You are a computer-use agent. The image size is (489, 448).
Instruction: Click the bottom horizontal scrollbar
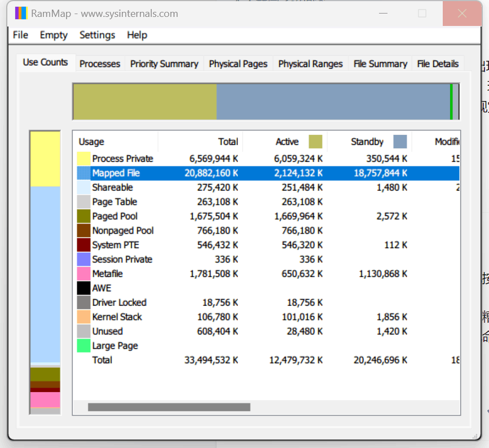click(x=169, y=406)
